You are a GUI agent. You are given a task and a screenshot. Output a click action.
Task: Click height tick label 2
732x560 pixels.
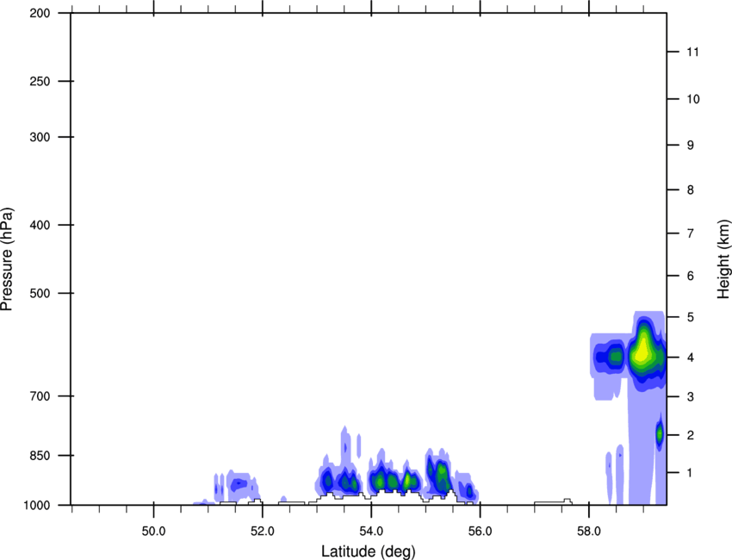690,435
